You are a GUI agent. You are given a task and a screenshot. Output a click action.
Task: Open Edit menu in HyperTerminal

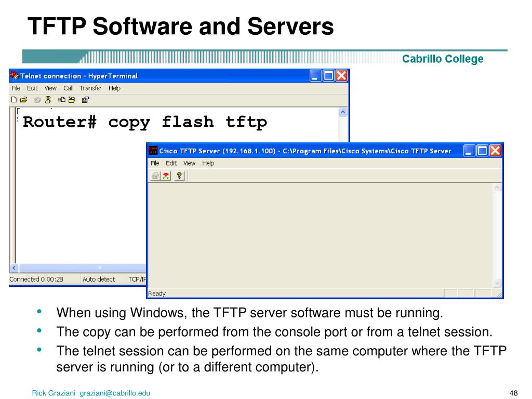[32, 88]
